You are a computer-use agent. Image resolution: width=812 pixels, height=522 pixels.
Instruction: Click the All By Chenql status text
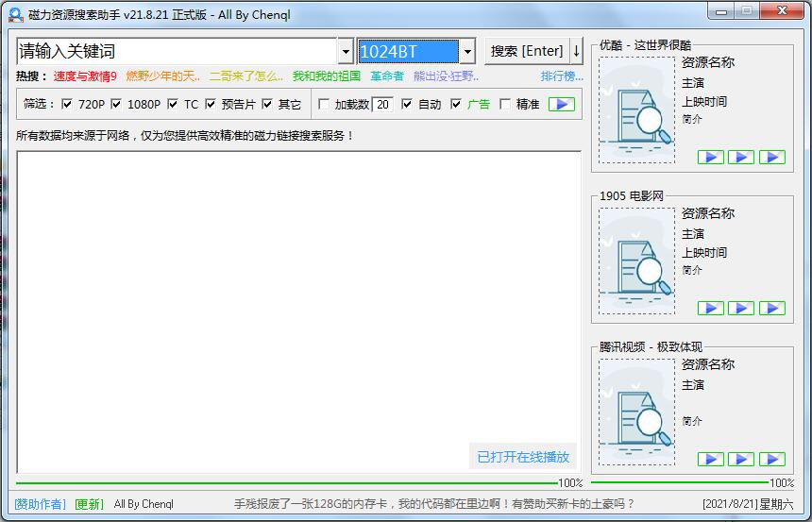[x=144, y=504]
